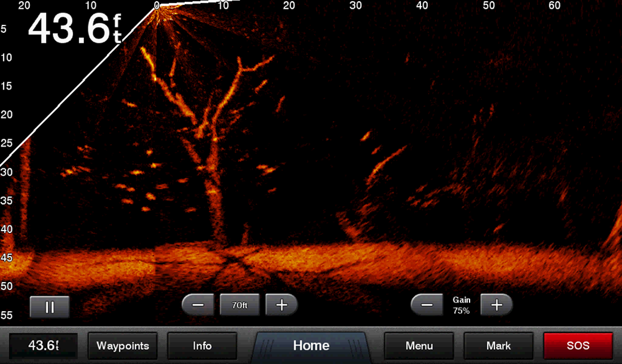The width and height of the screenshot is (622, 364).
Task: Decrease the sonar range with minus
Action: click(198, 305)
